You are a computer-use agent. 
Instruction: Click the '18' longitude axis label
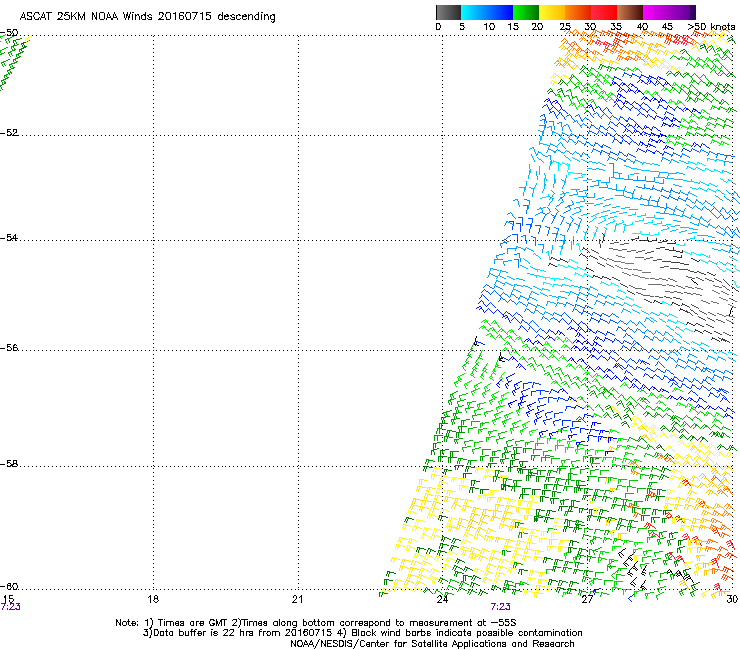point(153,599)
